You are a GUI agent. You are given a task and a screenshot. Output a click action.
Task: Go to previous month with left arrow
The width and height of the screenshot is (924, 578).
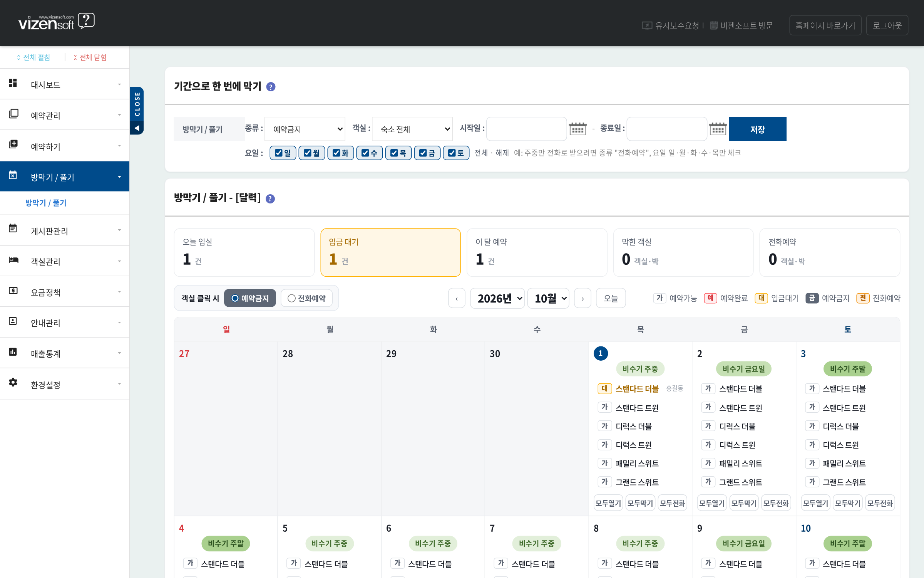click(457, 298)
